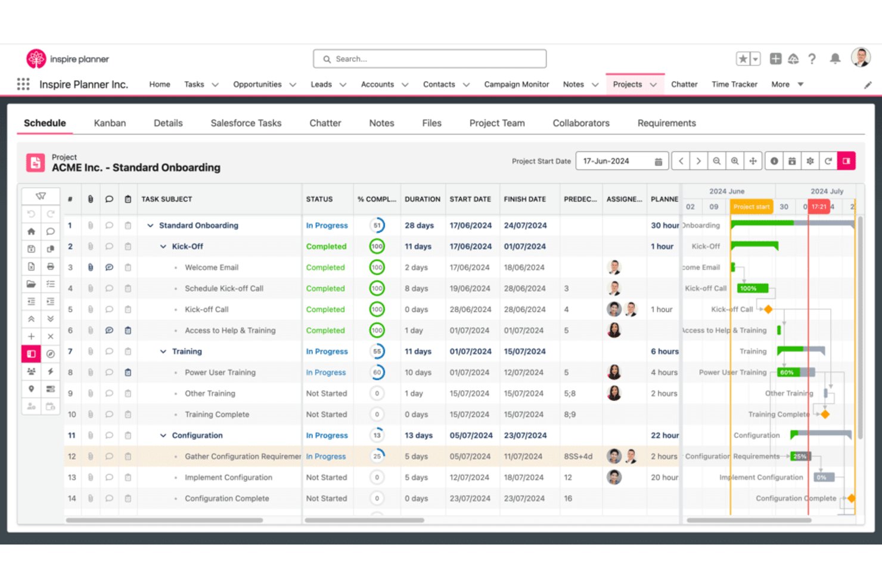Click the team members icon in the toolbar
This screenshot has height=588, width=882.
32,372
